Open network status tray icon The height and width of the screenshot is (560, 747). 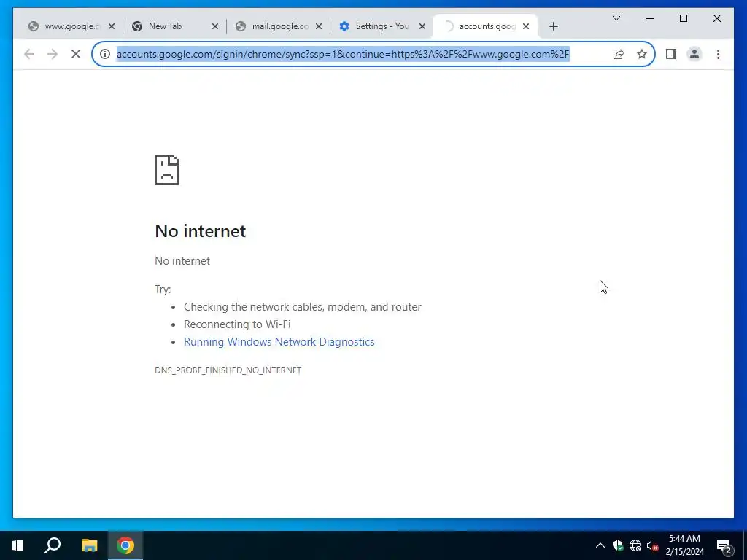635,545
